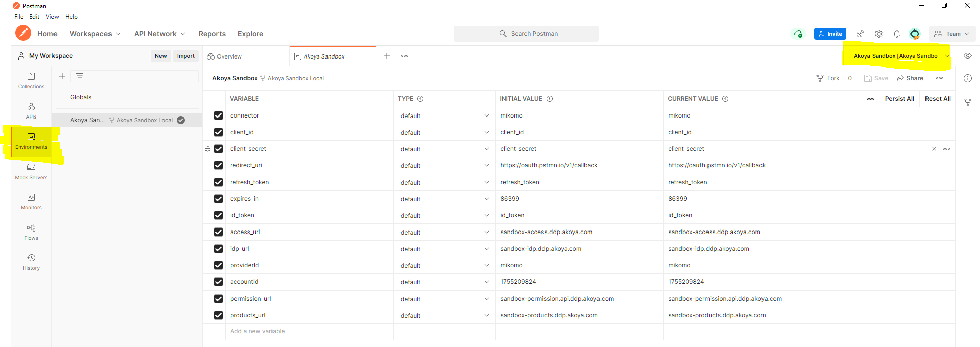Create new environment with plus icon
This screenshot has height=347, width=980.
(62, 76)
